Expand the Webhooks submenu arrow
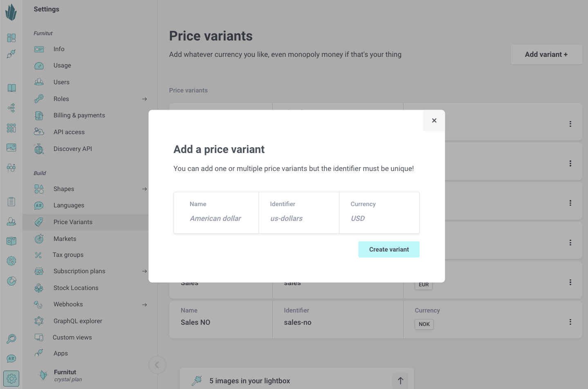 click(x=144, y=305)
